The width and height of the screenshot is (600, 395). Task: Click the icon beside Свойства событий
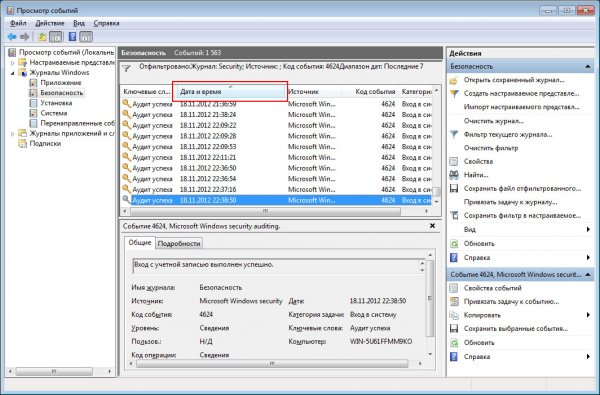click(454, 288)
